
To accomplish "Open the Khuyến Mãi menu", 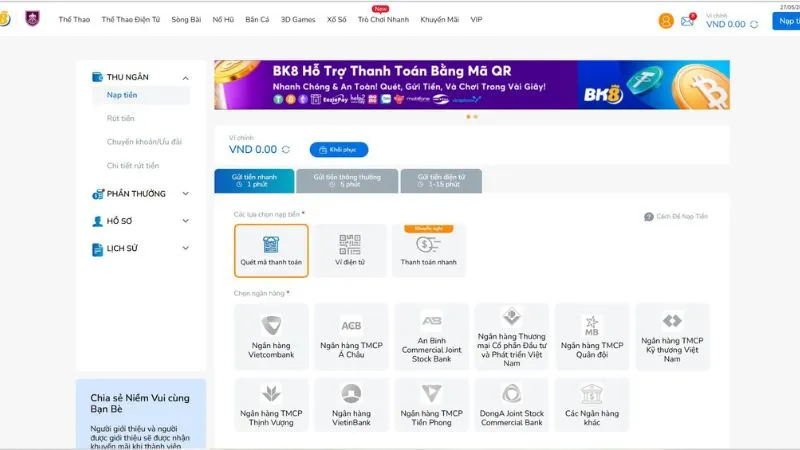I will [x=439, y=19].
